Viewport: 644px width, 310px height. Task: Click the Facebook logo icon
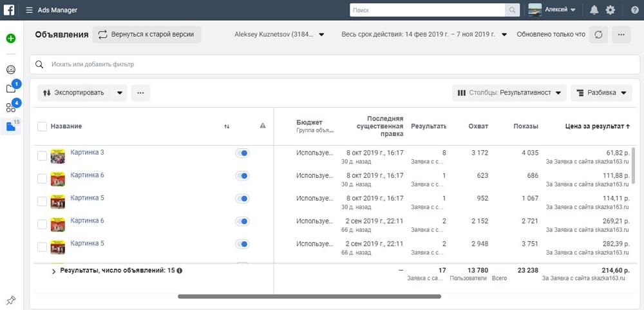tap(9, 10)
